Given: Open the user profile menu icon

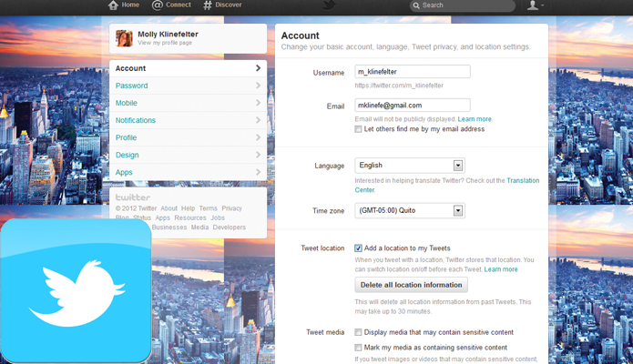Looking at the screenshot, I should [x=536, y=5].
